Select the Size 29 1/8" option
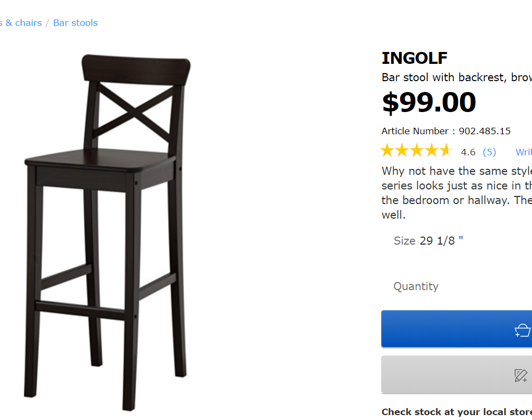 click(x=441, y=240)
